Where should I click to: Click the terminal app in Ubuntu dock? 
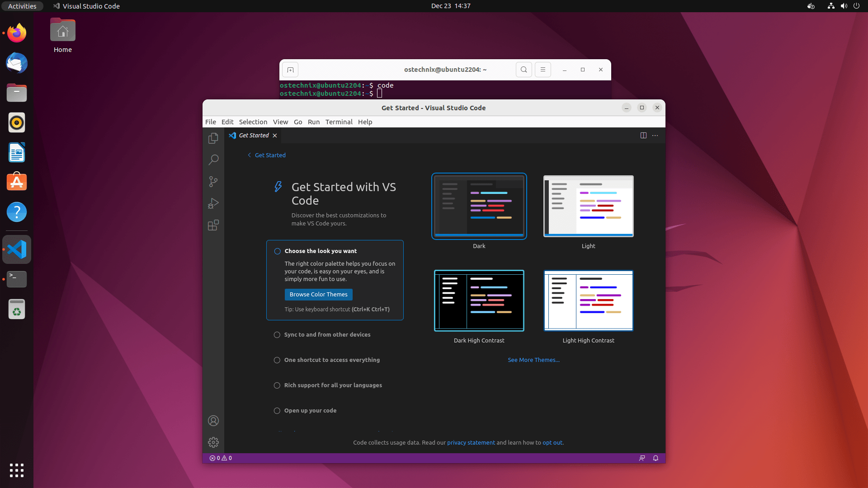pos(17,279)
